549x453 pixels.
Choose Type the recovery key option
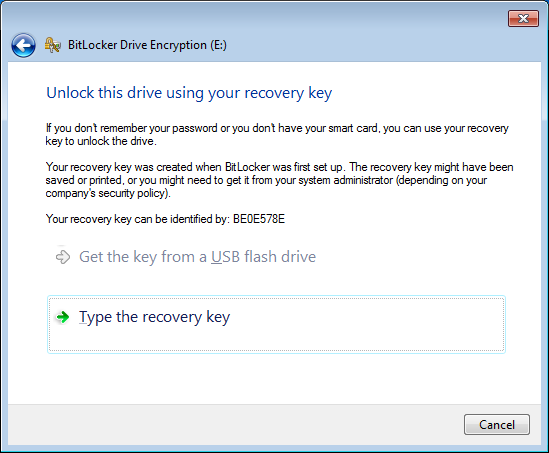[276, 324]
